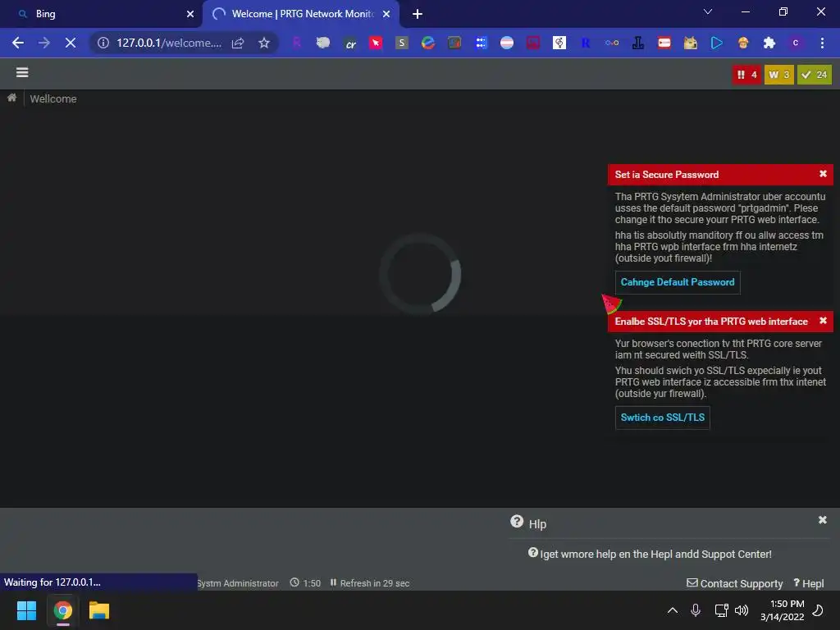The width and height of the screenshot is (840, 630).
Task: Select the Welcome PRTG Network Monitor tab
Action: [x=300, y=14]
